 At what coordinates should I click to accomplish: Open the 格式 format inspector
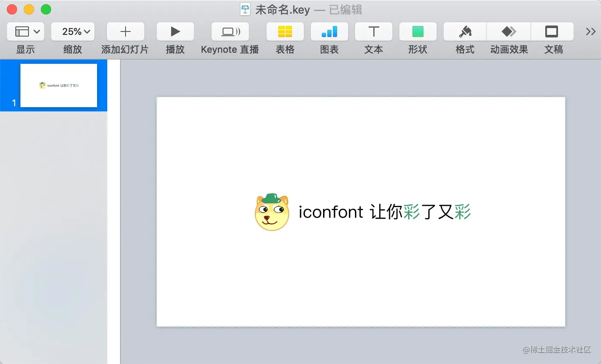coord(465,31)
